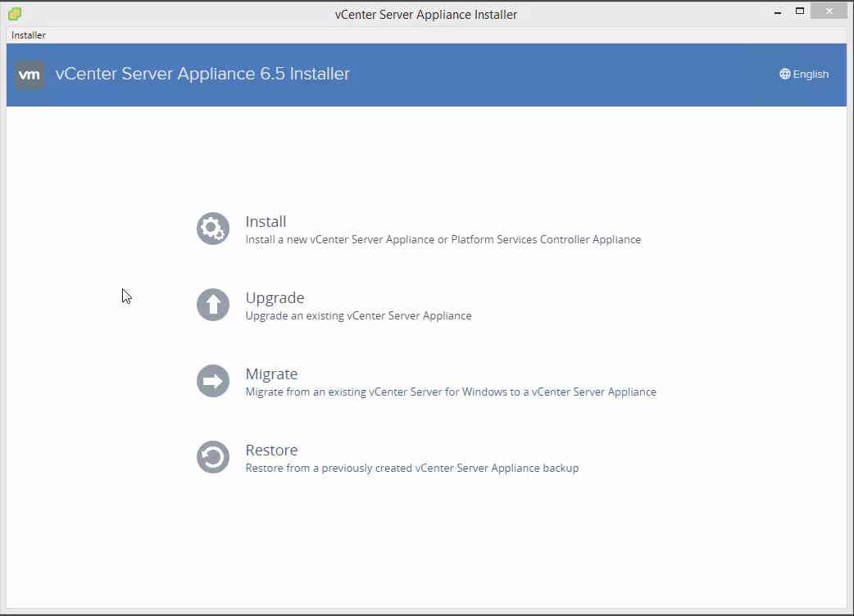Screen dimensions: 854x616
Task: Minimize the installer window
Action: click(775, 11)
